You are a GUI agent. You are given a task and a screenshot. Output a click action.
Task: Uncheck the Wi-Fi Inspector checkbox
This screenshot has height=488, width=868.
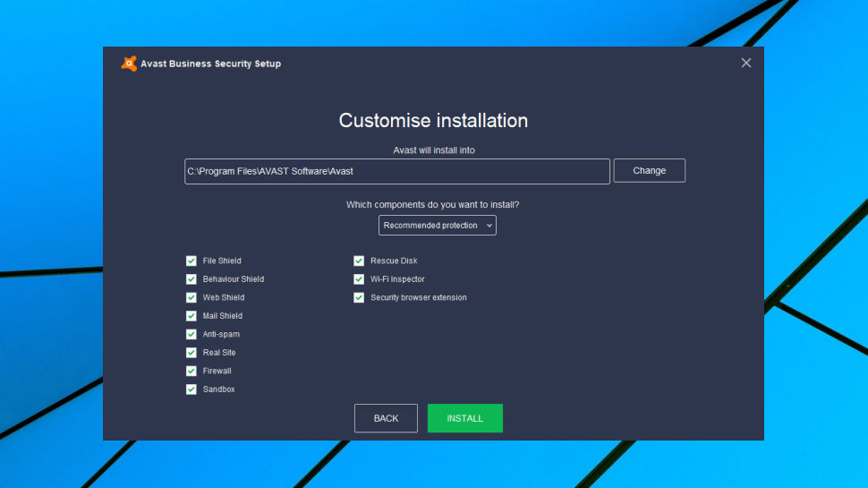(x=359, y=279)
